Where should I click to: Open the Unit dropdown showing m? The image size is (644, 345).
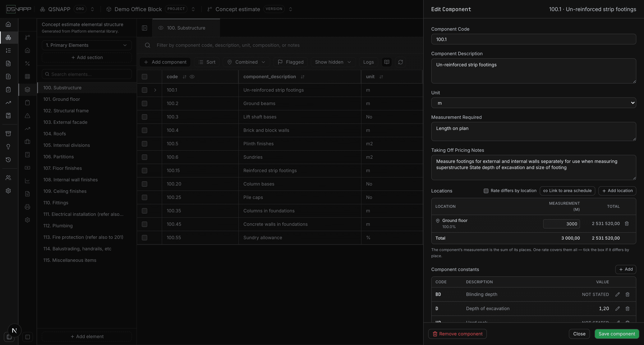[533, 103]
